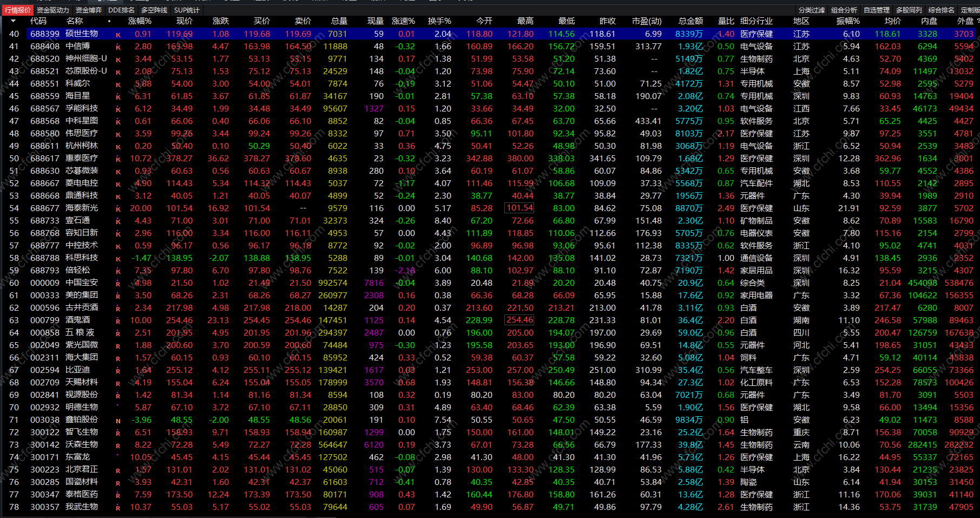Click the K marker beside 神州细胞-U
Viewport: 980px width, 518px height.
point(118,60)
